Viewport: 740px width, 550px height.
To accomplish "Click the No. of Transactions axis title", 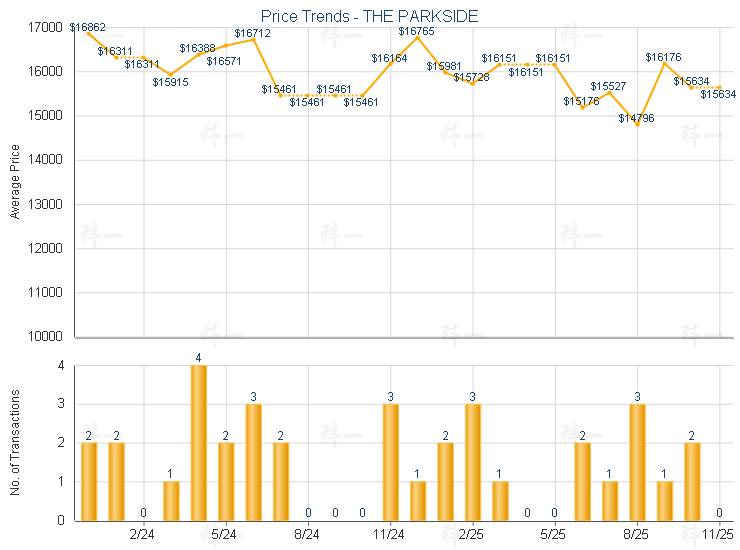I will [x=14, y=443].
